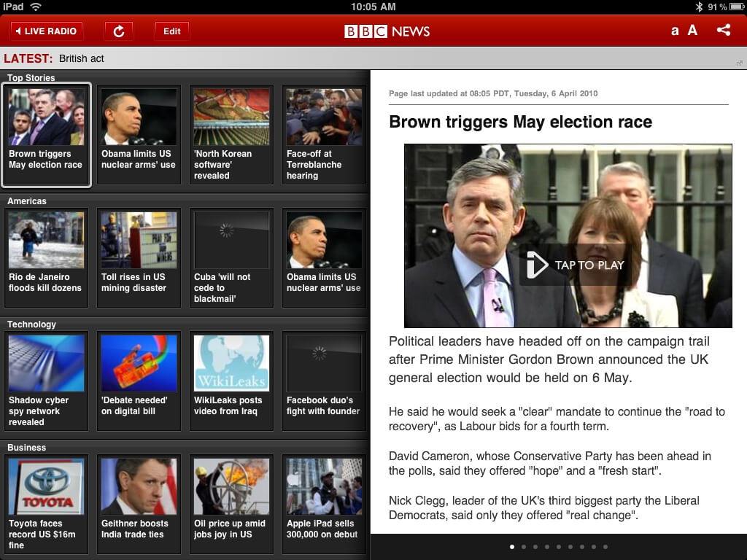Select the Americas section header
Screen dimensions: 747x560
click(x=27, y=201)
